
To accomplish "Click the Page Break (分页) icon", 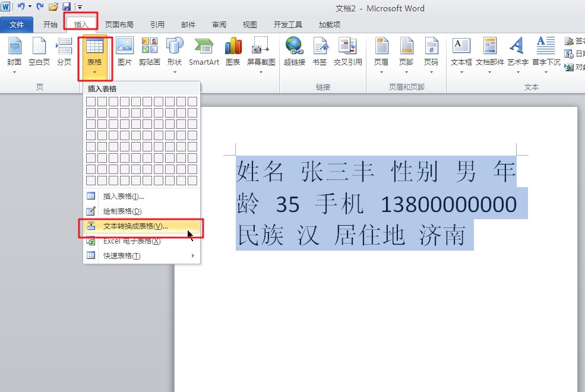I will 64,51.
